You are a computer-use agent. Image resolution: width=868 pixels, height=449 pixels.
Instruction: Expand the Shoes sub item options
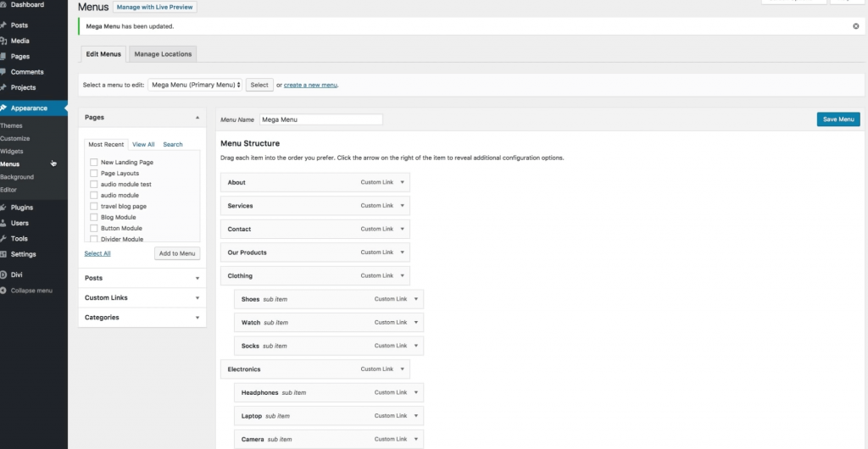[x=415, y=298]
